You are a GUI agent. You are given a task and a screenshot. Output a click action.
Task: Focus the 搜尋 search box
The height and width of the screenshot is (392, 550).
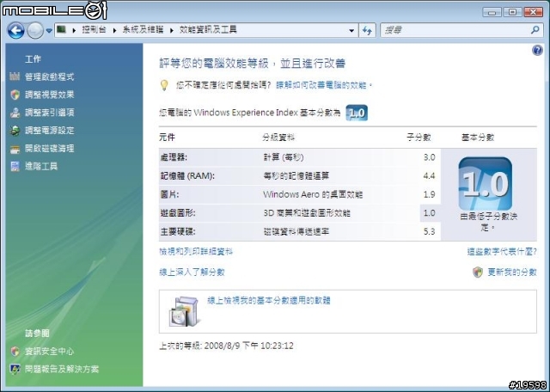(x=456, y=31)
